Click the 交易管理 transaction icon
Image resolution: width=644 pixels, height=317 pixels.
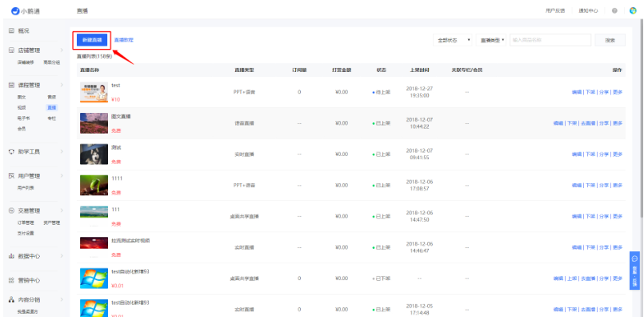[11, 211]
